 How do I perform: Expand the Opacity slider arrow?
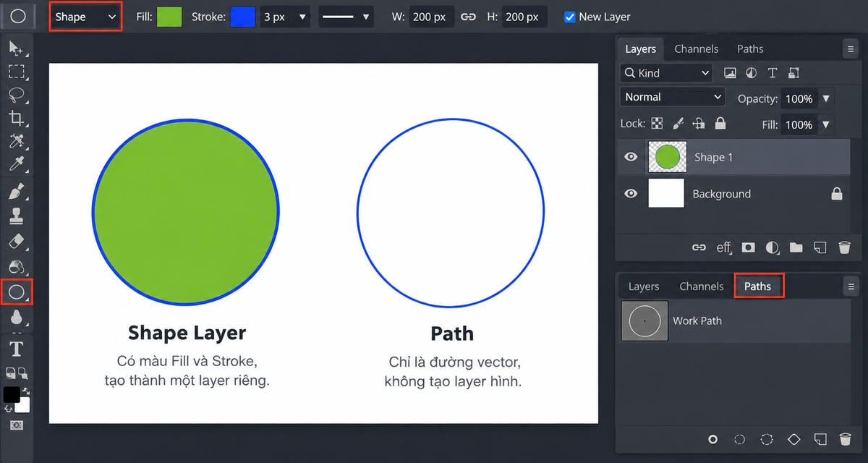826,98
